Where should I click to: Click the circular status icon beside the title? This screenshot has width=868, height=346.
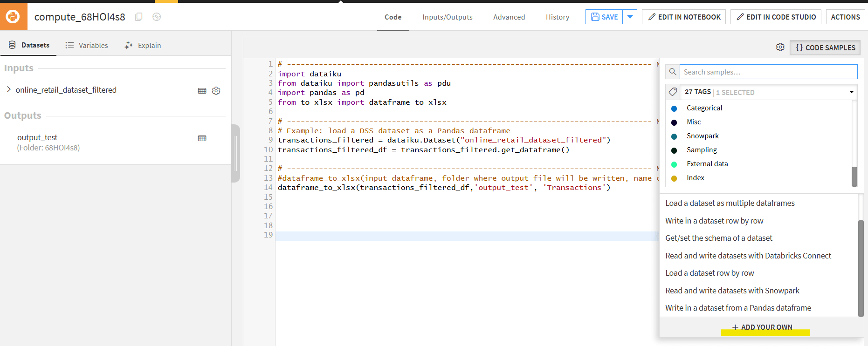point(157,17)
